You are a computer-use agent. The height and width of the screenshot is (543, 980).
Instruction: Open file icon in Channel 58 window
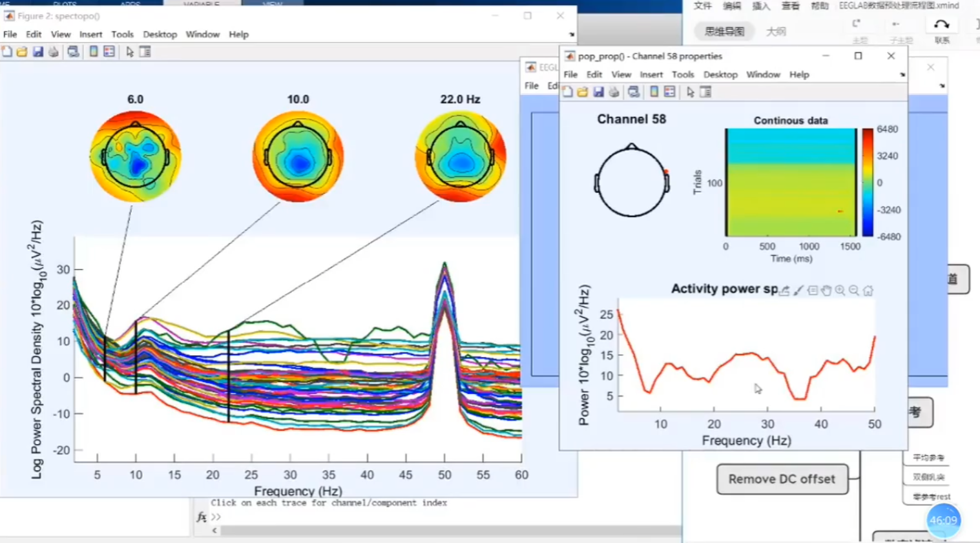click(583, 92)
